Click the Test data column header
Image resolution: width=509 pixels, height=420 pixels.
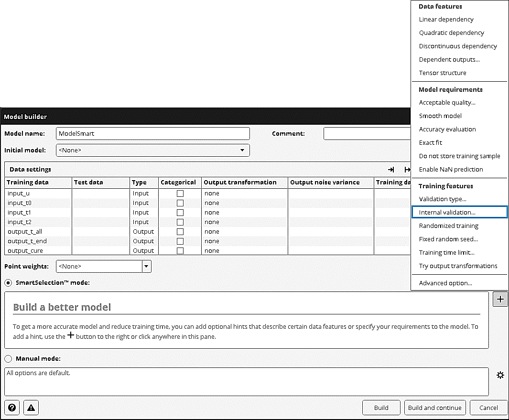tap(101, 183)
